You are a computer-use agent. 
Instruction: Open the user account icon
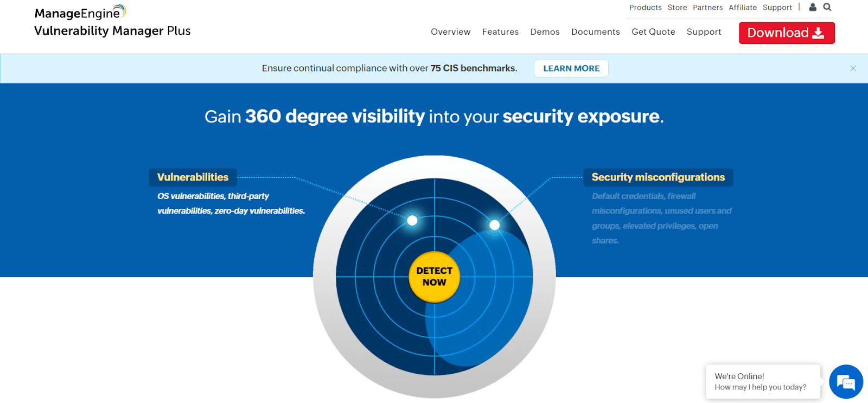point(813,7)
